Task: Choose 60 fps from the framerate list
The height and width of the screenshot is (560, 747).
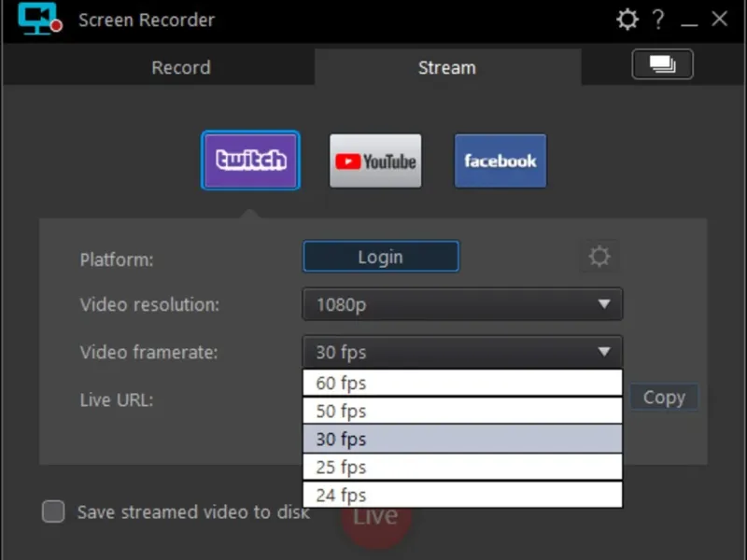Action: [462, 383]
